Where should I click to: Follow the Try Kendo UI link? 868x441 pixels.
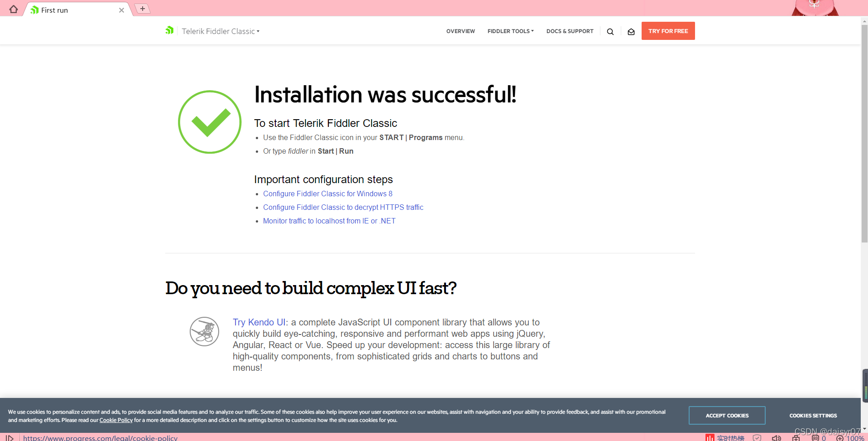pyautogui.click(x=259, y=322)
